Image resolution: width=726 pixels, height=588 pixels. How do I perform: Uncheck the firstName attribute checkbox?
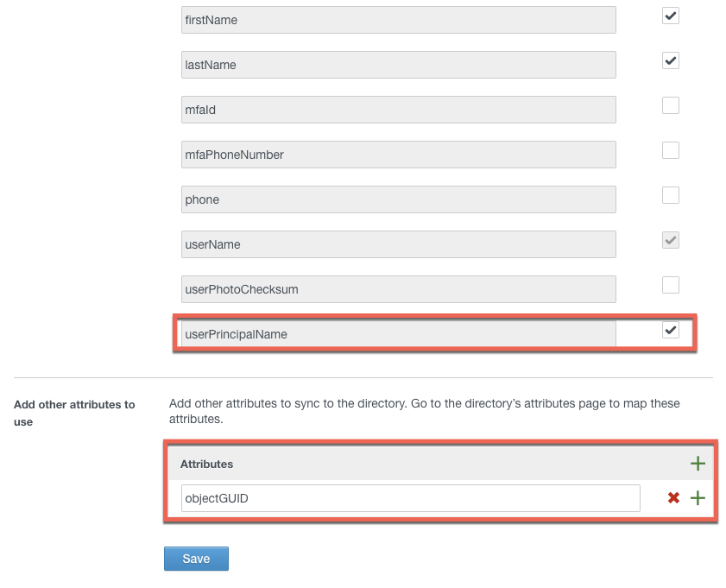[671, 16]
